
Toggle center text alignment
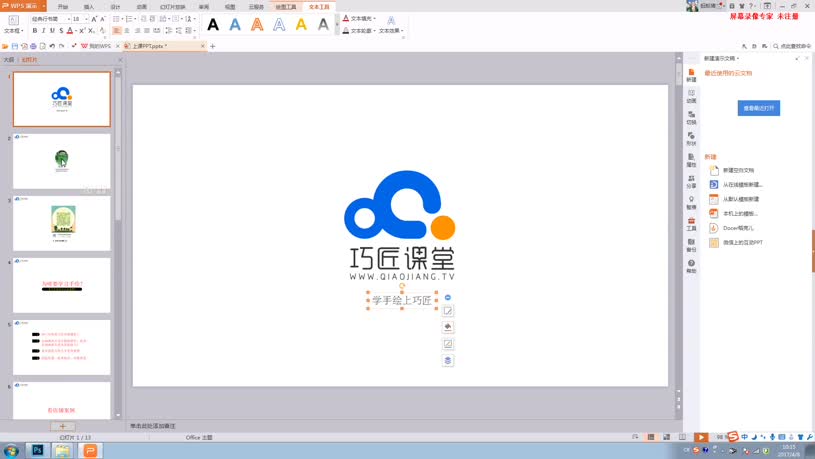(x=127, y=31)
